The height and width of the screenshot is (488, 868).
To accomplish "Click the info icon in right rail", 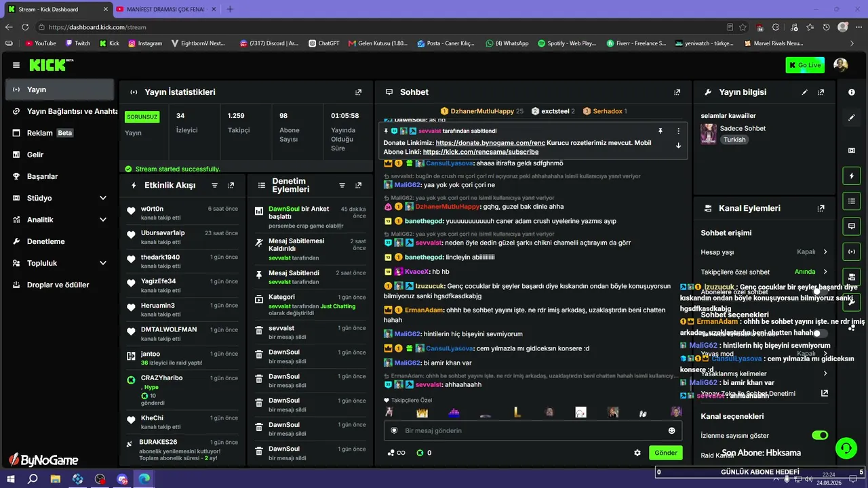I will 852,92.
